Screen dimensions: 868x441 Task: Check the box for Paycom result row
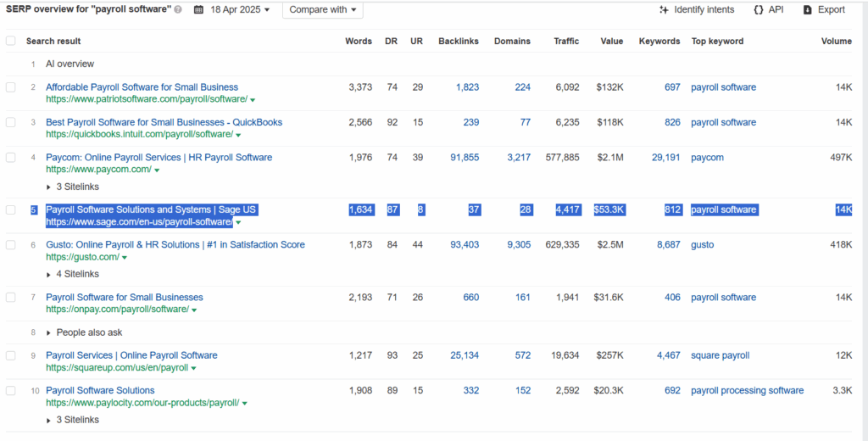click(10, 158)
